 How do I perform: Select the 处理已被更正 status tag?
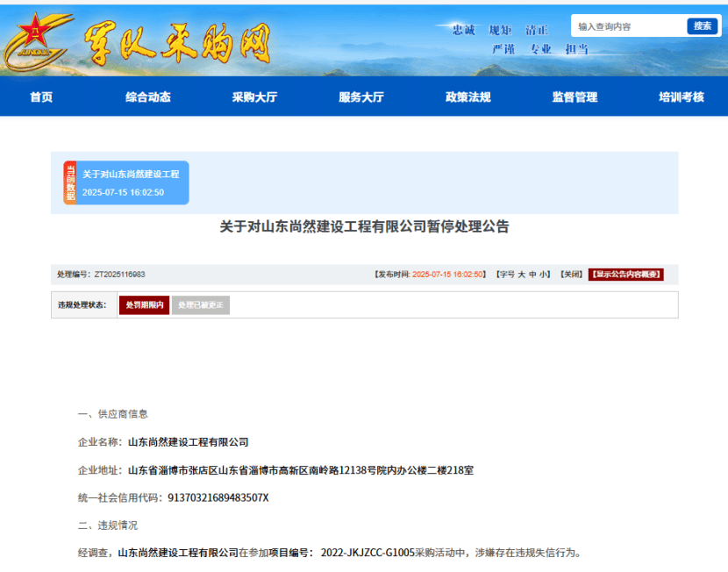point(201,305)
